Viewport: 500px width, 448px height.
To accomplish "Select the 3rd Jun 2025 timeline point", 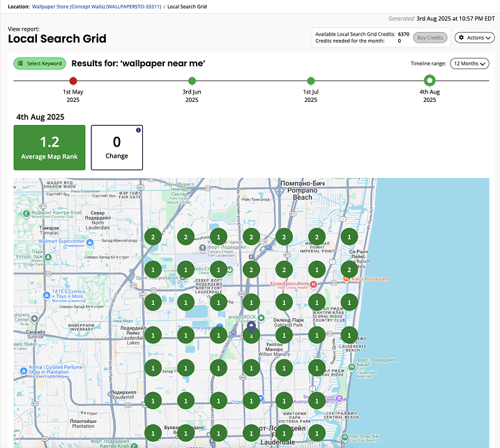I will (x=192, y=82).
